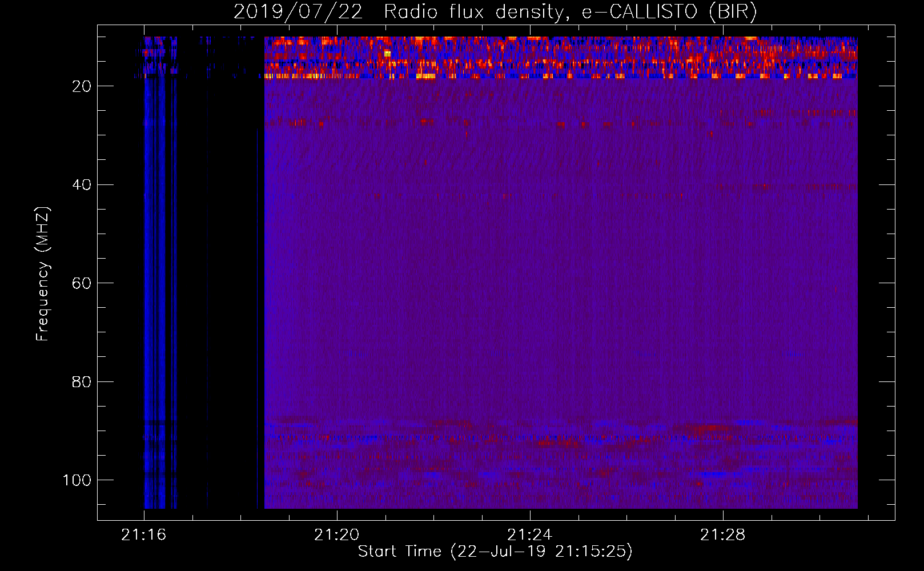Click the "40" frequency tick label
This screenshot has height=571, width=924.
82,184
